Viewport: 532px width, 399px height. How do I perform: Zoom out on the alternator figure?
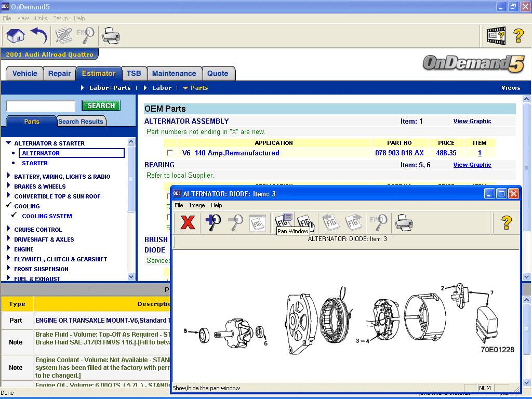coord(235,222)
